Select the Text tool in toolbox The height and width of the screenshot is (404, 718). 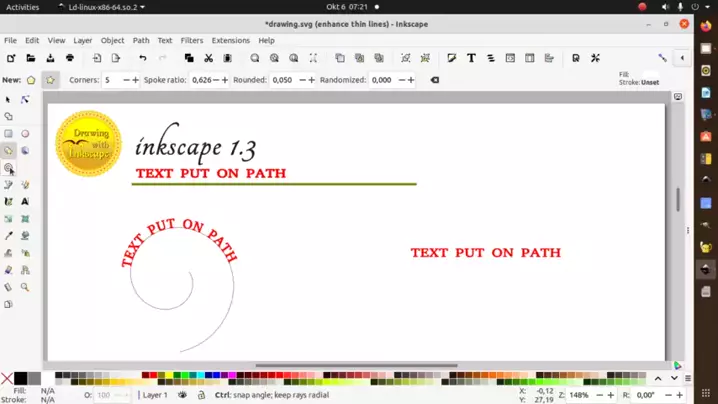click(x=25, y=202)
